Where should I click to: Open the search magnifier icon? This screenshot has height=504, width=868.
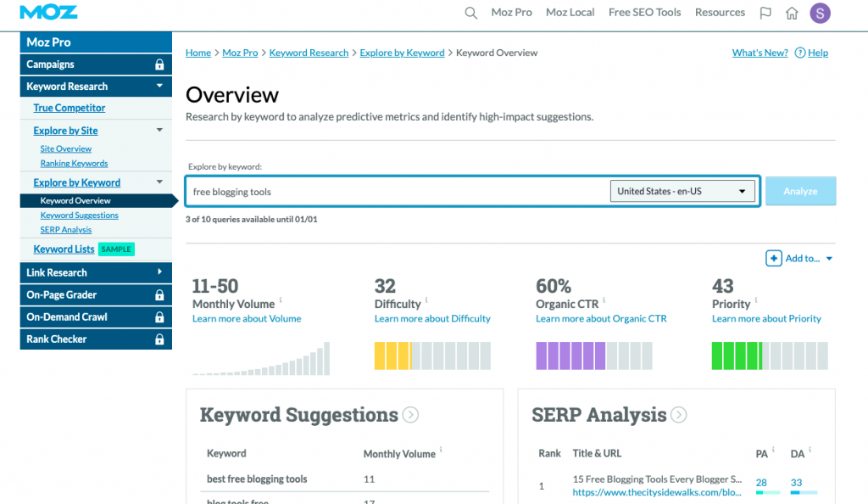[x=470, y=13]
